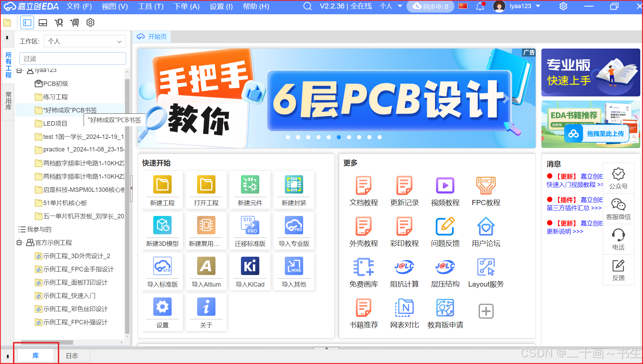Click the 新建3D模型 icon

click(x=162, y=225)
